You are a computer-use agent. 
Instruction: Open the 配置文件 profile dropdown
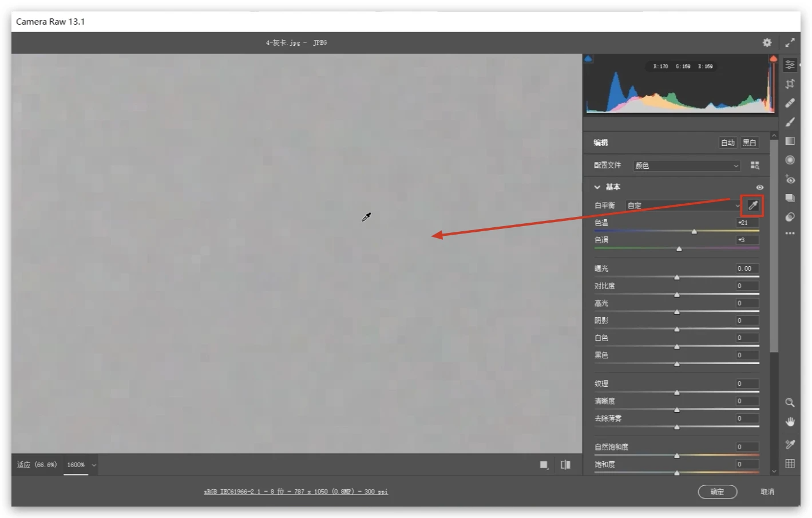pyautogui.click(x=686, y=165)
